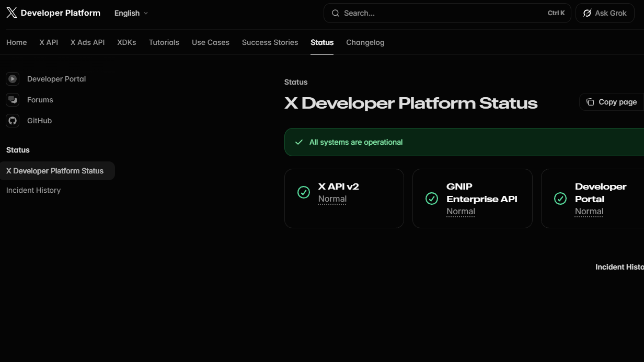Click the Ask Grok icon
Image resolution: width=644 pixels, height=362 pixels.
pos(586,13)
